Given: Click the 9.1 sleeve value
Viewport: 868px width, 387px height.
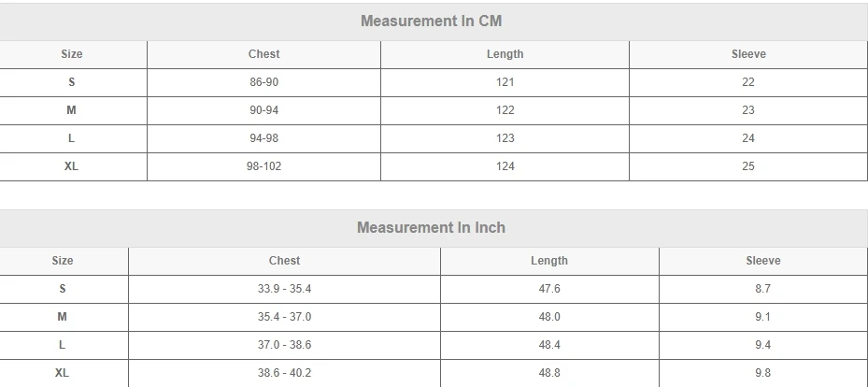Looking at the screenshot, I should (762, 317).
